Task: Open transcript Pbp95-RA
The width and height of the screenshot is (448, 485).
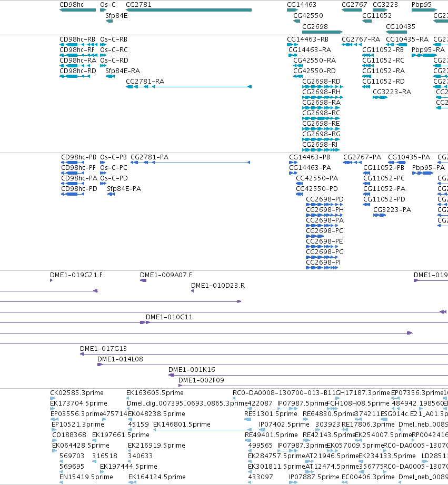Action: coord(424,55)
